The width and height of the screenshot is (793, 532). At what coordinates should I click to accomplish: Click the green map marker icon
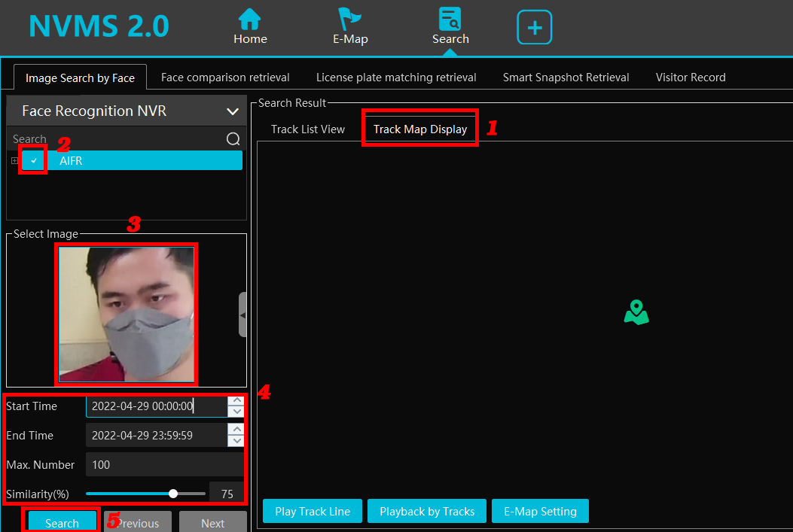point(636,312)
